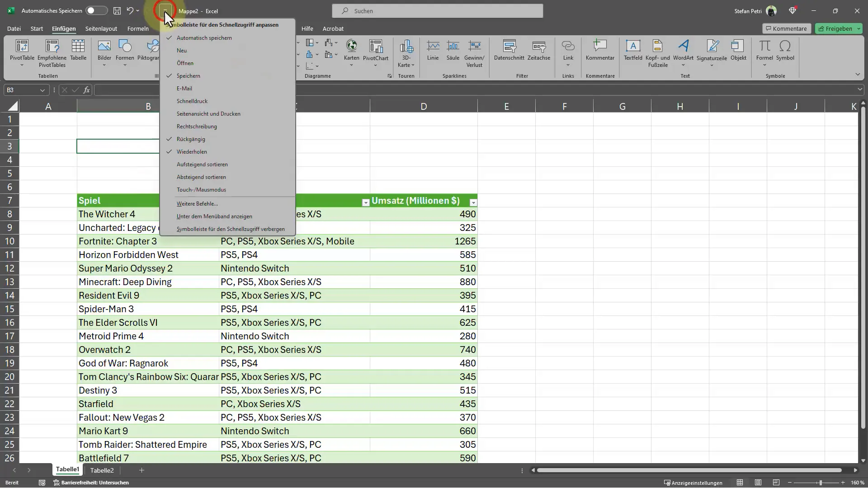Insert a Säule sparkline
The width and height of the screenshot is (868, 488).
coord(453,50)
